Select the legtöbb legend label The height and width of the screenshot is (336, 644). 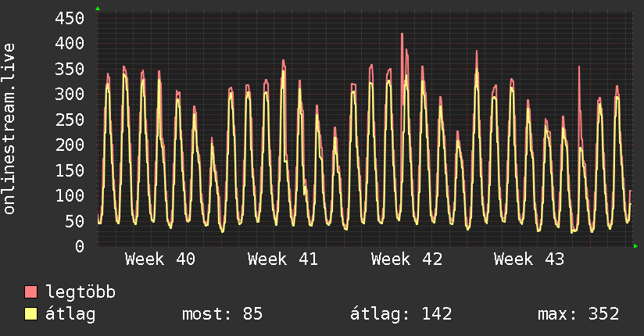pyautogui.click(x=80, y=291)
